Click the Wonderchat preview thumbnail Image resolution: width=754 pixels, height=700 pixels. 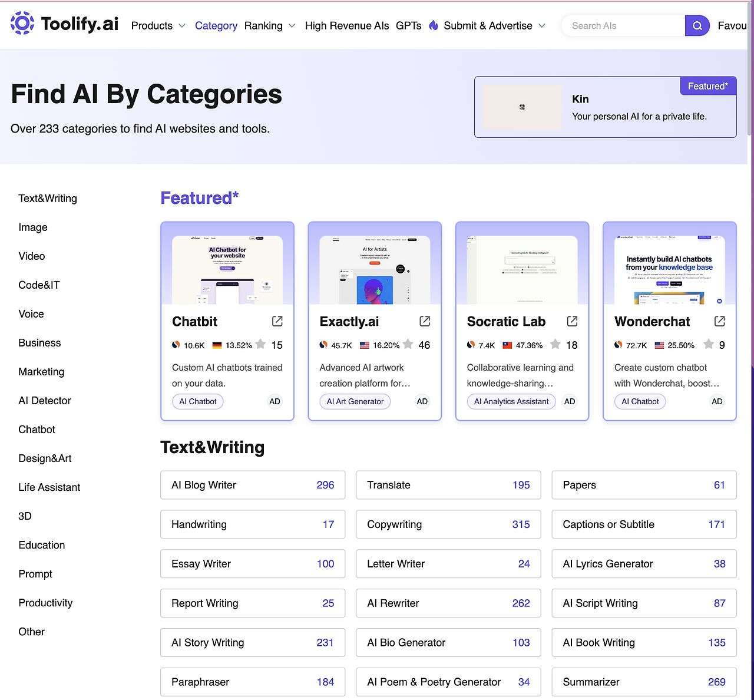point(670,270)
